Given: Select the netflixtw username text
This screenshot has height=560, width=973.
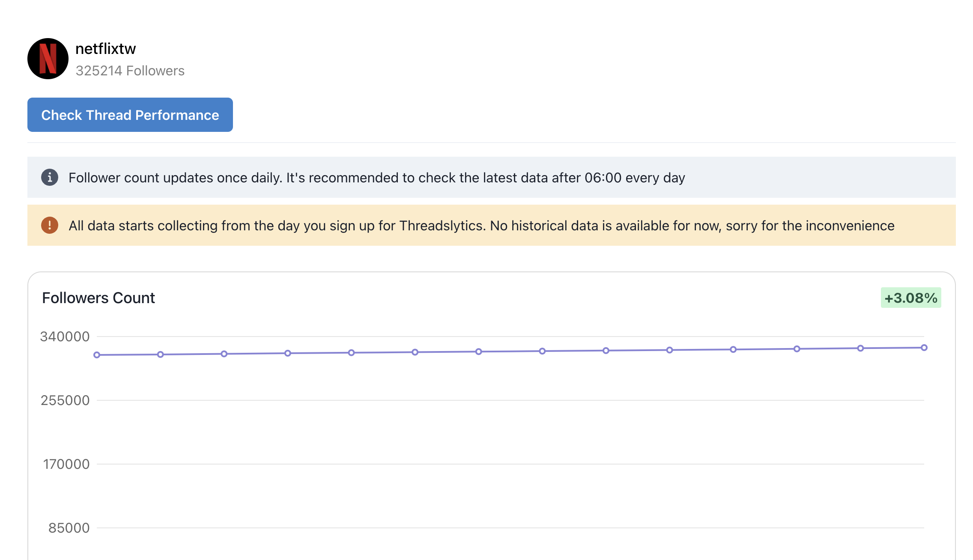Looking at the screenshot, I should [x=106, y=49].
